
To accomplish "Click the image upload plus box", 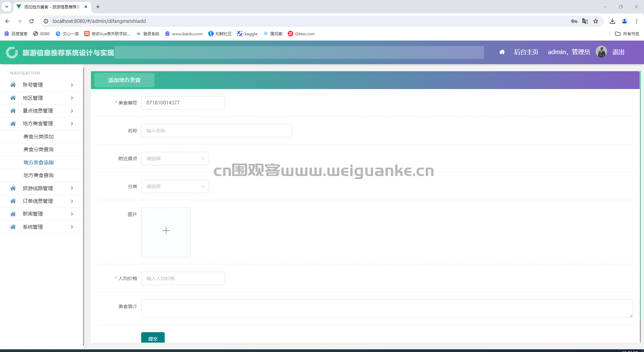I will [166, 232].
